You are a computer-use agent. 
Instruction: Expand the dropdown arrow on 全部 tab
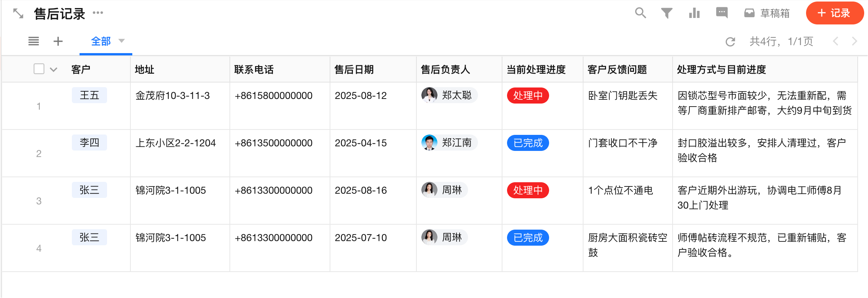(122, 40)
